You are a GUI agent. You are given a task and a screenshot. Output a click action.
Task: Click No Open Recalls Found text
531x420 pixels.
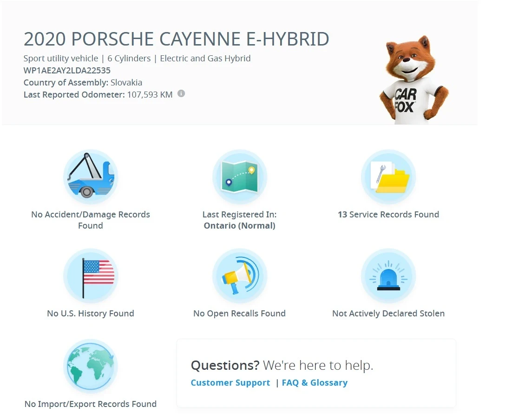239,313
